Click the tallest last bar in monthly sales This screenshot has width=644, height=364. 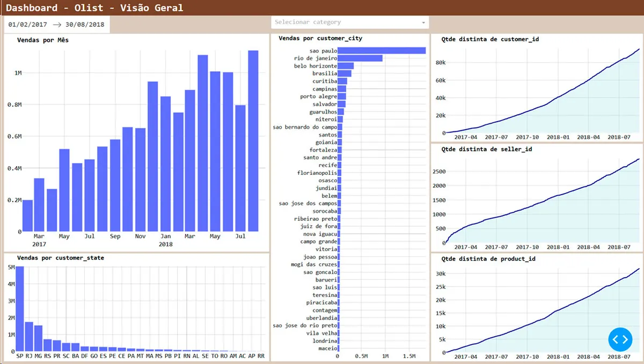253,141
